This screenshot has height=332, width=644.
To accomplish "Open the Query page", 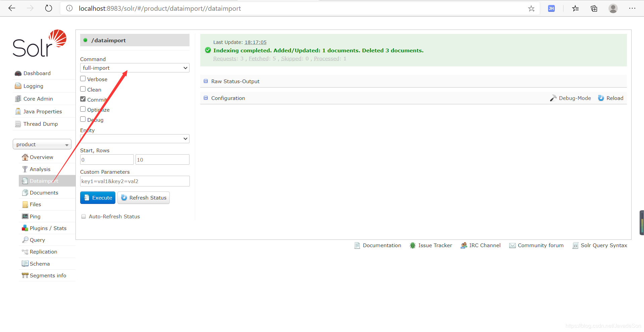I will (x=37, y=240).
